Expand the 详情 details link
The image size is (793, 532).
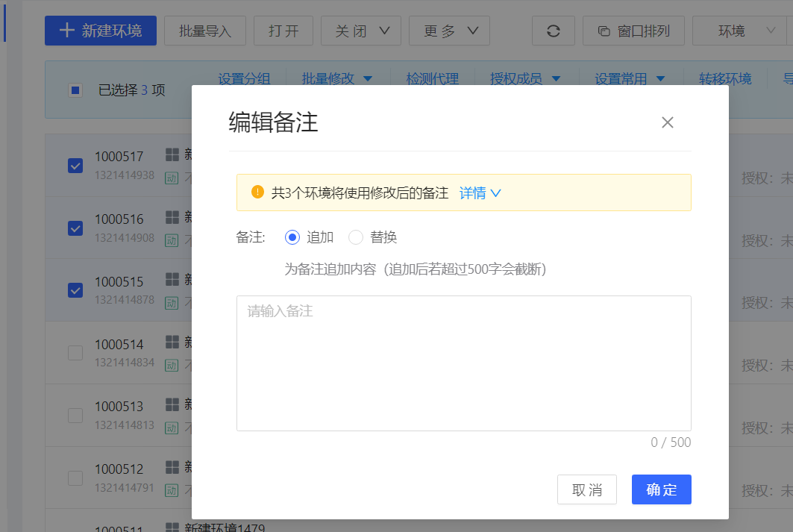pos(480,193)
